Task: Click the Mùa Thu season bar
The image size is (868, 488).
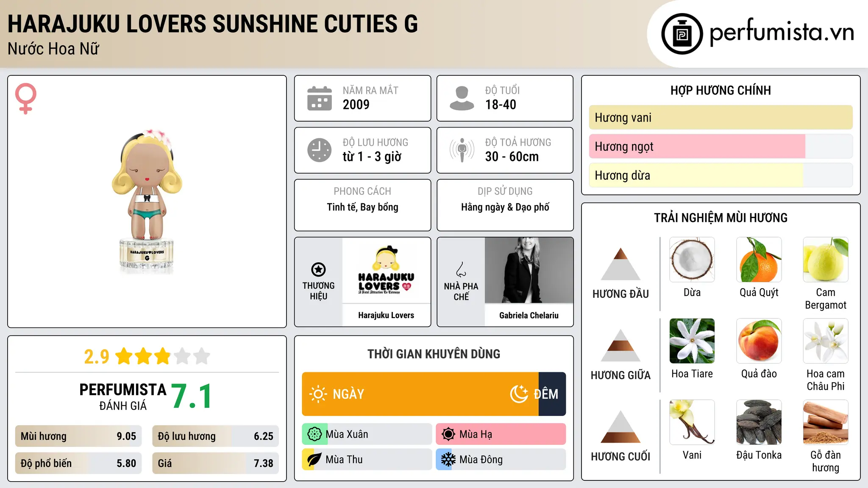Action: [367, 460]
